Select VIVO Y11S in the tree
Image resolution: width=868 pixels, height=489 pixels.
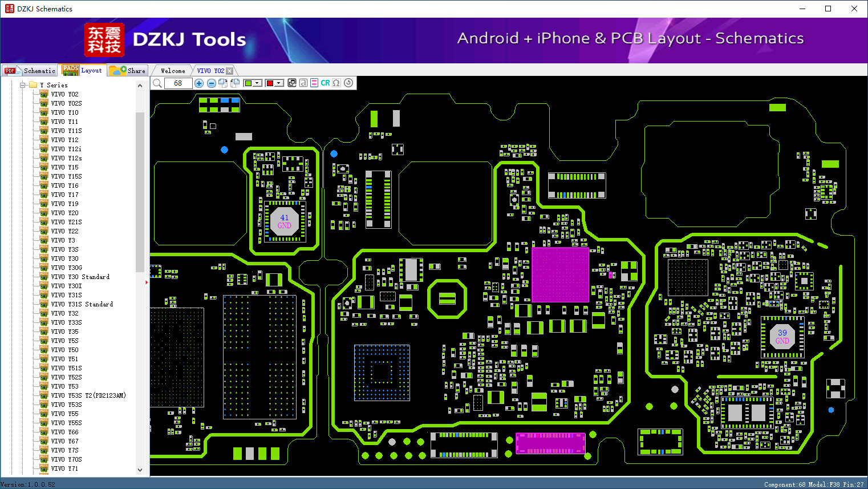[66, 131]
